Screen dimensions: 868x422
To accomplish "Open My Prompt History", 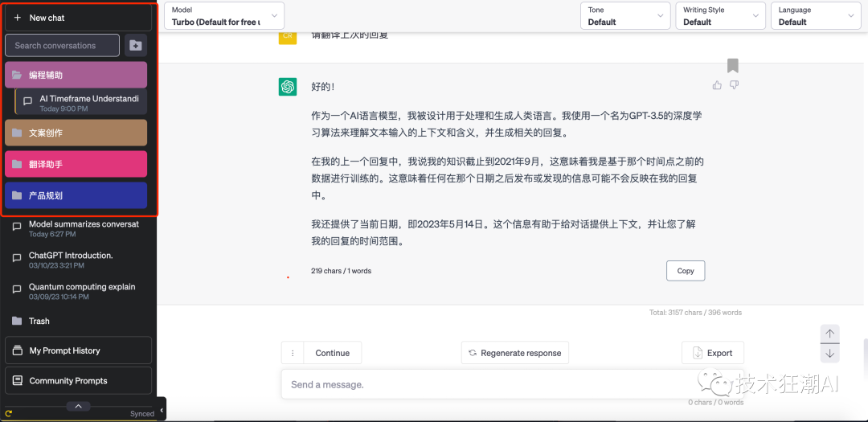I will pos(79,350).
